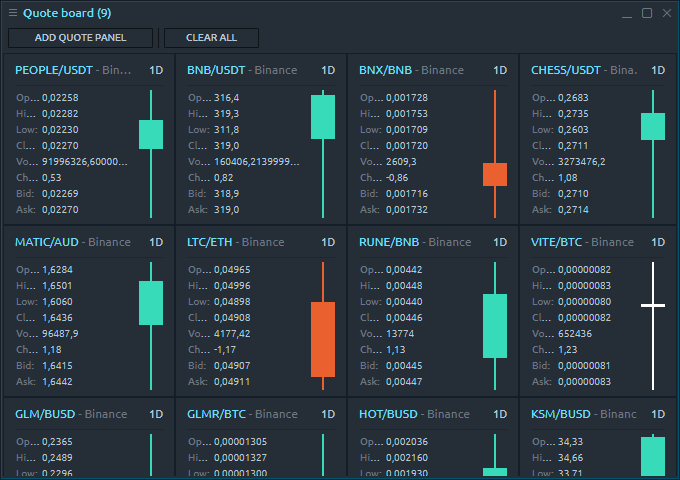Click CHESS/USDT bid value 0,2710
680x480 pixels.
pos(573,193)
